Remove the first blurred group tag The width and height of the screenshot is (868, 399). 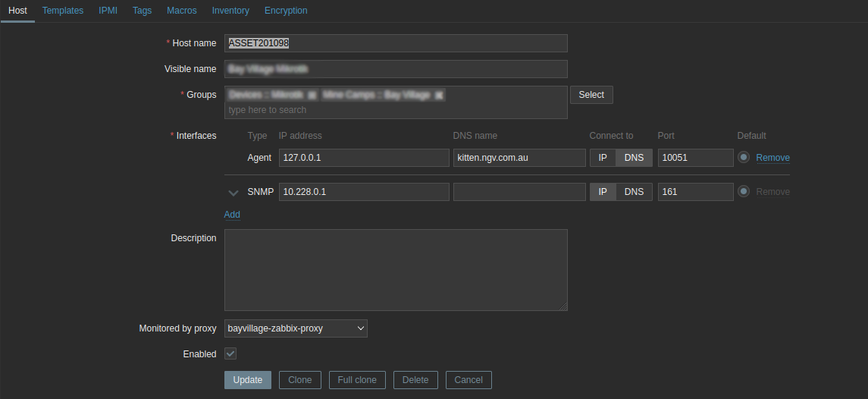(x=312, y=96)
